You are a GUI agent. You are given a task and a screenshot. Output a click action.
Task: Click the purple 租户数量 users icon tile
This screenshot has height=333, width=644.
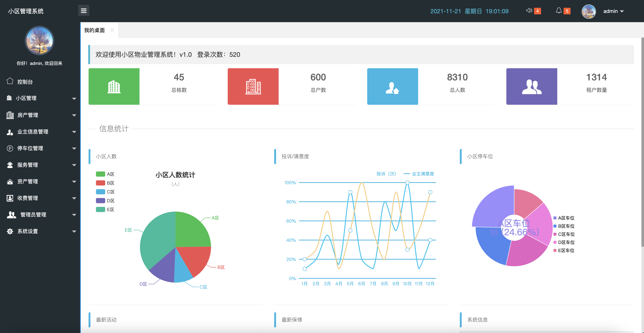(531, 86)
